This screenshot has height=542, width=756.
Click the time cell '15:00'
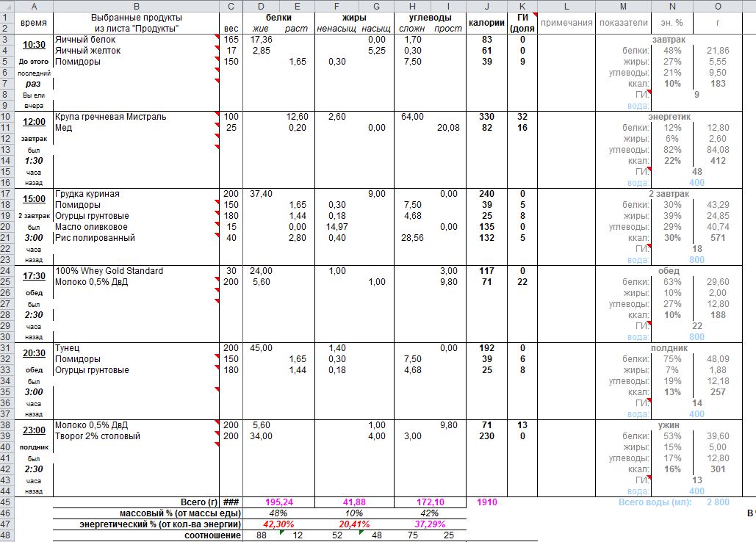(x=34, y=199)
